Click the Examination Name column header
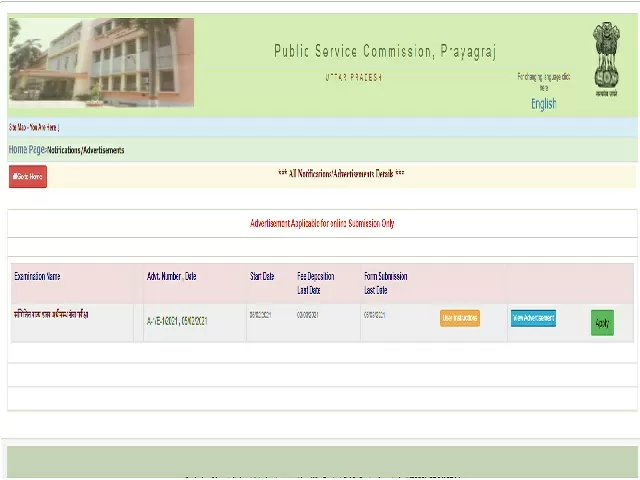The width and height of the screenshot is (640, 480). tap(37, 276)
